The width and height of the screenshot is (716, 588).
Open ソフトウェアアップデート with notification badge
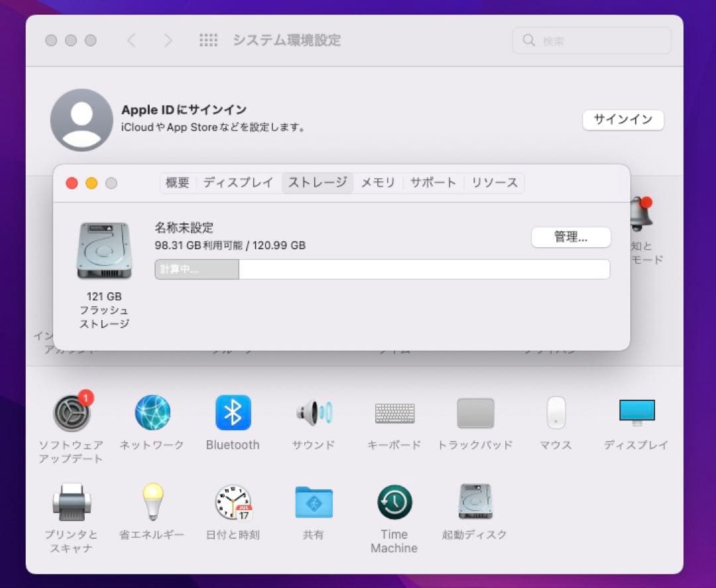coord(71,413)
